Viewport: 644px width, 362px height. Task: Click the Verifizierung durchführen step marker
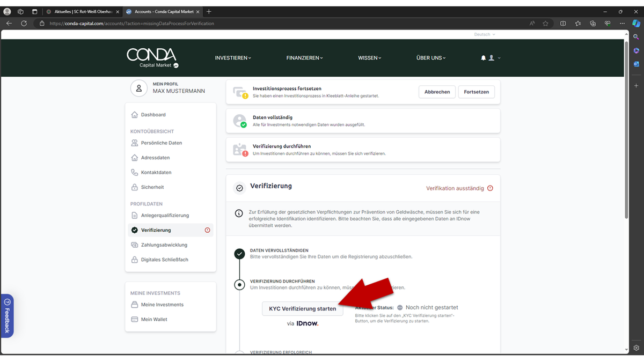(240, 285)
